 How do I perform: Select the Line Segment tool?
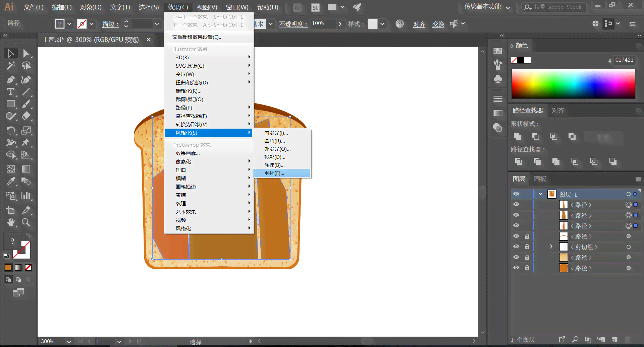tap(26, 92)
